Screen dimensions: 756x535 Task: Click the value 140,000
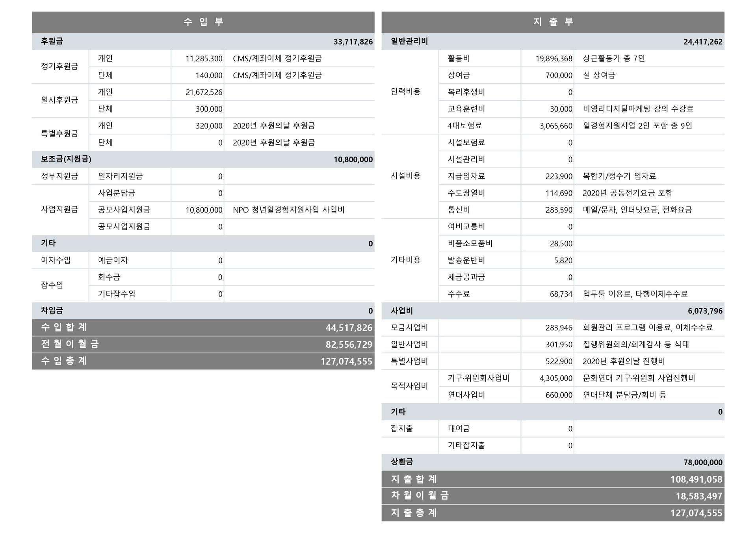[x=209, y=75]
